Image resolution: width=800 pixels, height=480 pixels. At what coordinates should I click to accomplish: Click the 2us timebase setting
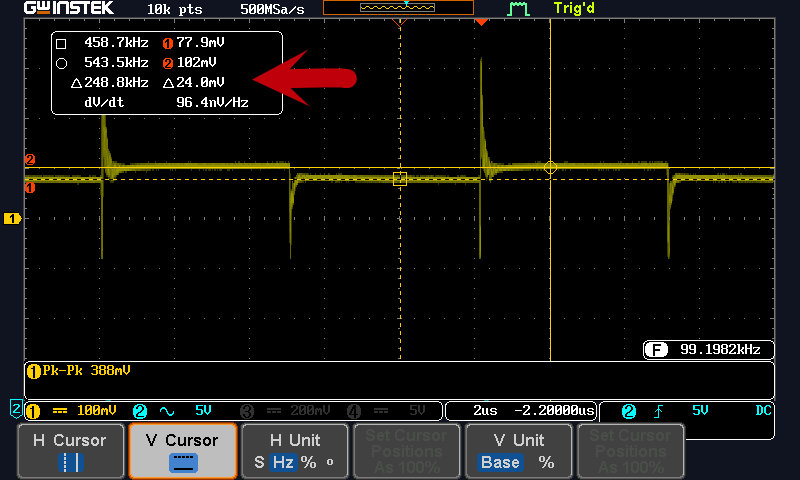pyautogui.click(x=485, y=411)
